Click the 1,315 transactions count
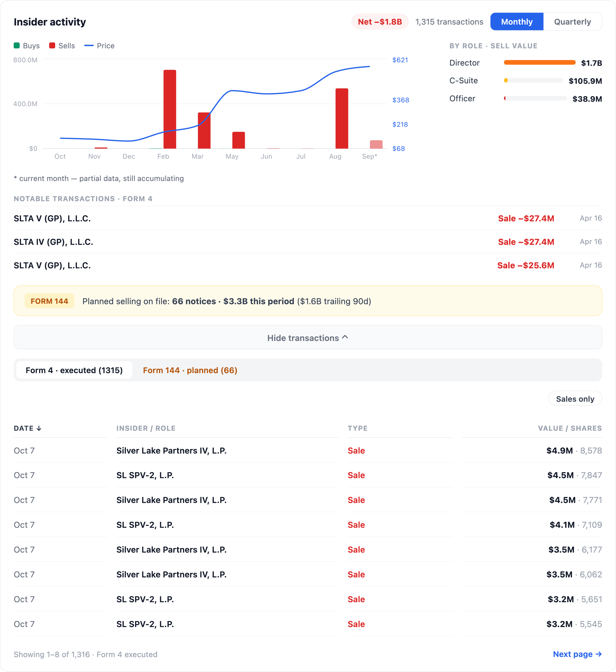This screenshot has width=616, height=672. pos(449,22)
